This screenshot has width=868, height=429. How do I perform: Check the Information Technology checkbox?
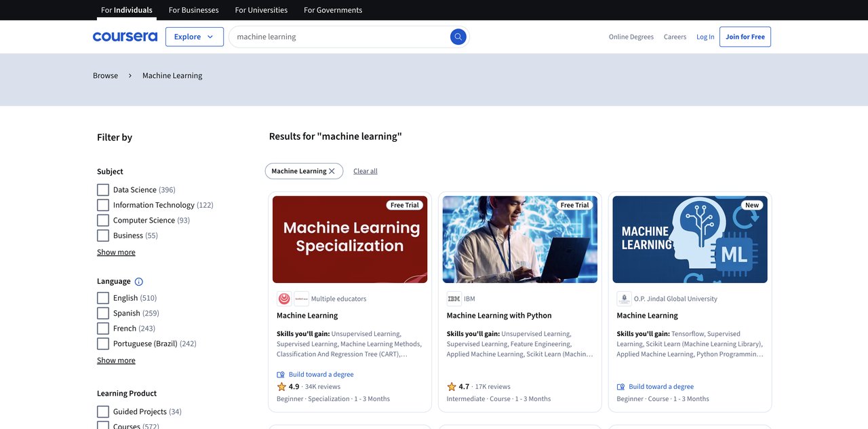(103, 205)
